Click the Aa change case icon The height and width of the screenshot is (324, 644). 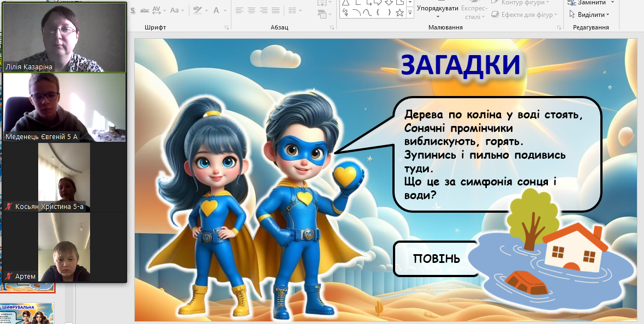click(175, 10)
